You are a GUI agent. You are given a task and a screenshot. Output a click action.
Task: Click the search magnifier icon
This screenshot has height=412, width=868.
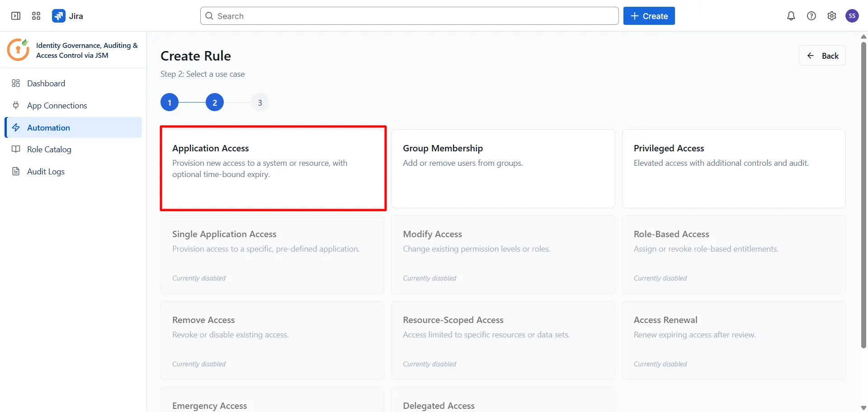(209, 16)
